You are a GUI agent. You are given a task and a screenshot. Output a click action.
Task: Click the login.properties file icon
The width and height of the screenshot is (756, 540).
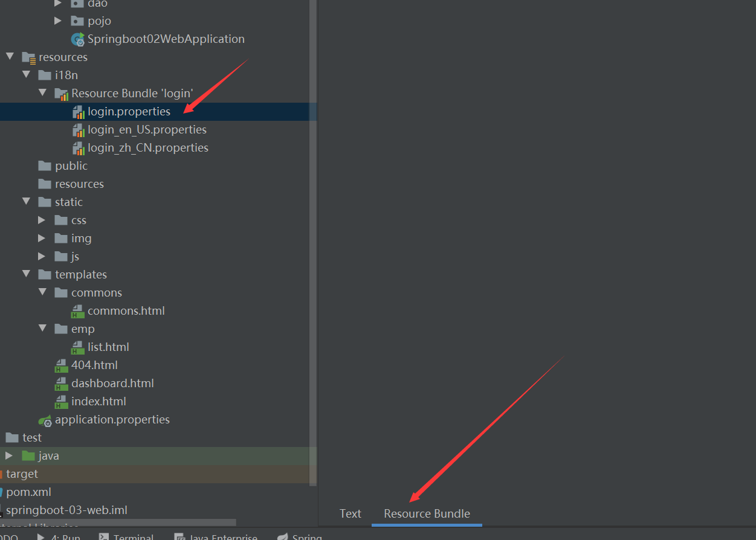pos(78,112)
